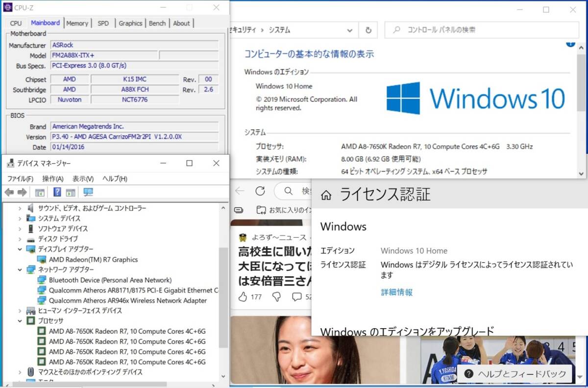Screen dimensions: 588x388
Task: Open the address bar history dropdown in System window
Action: [350, 30]
